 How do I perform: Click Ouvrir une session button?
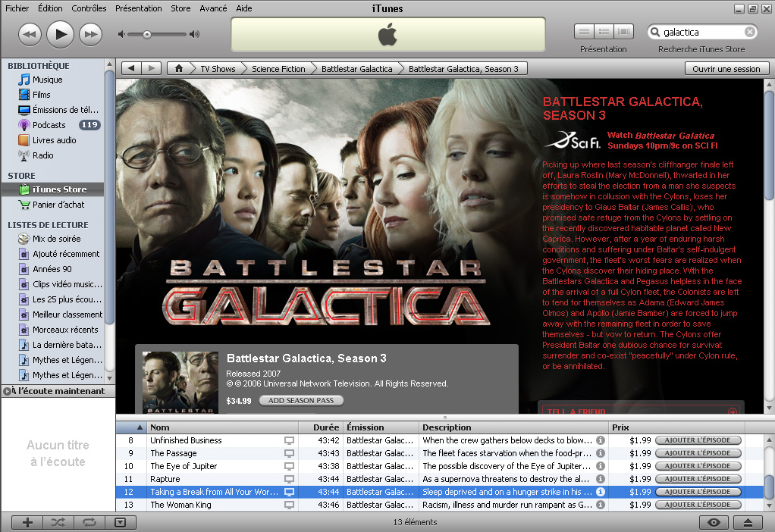click(726, 69)
